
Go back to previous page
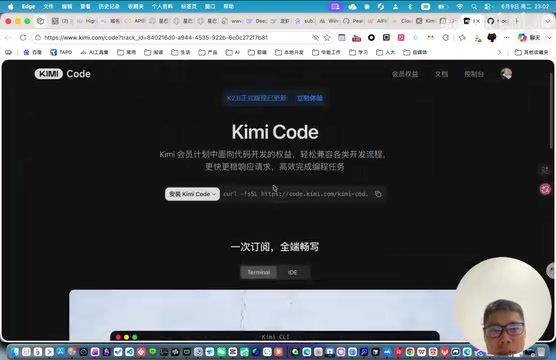pyautogui.click(x=9, y=37)
